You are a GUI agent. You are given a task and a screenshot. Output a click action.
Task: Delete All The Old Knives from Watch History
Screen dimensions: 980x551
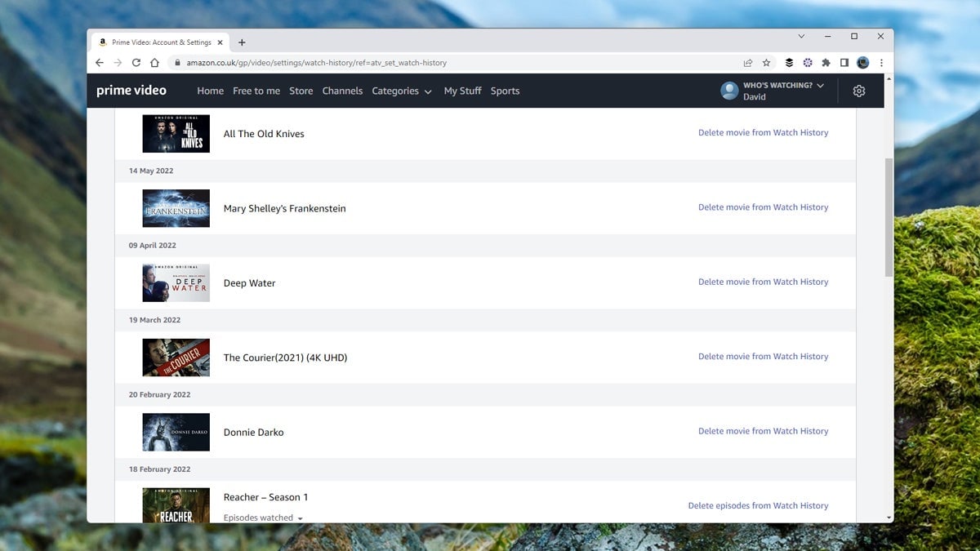(x=763, y=132)
